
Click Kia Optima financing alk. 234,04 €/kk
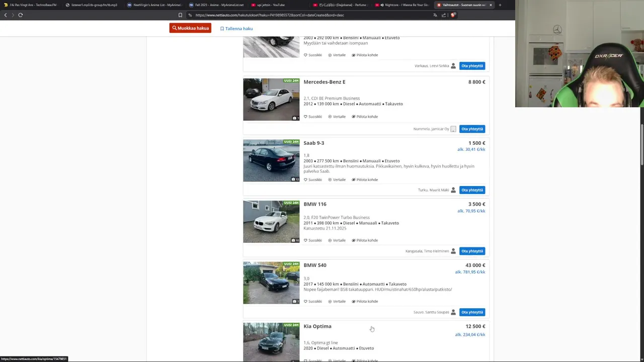(x=470, y=334)
